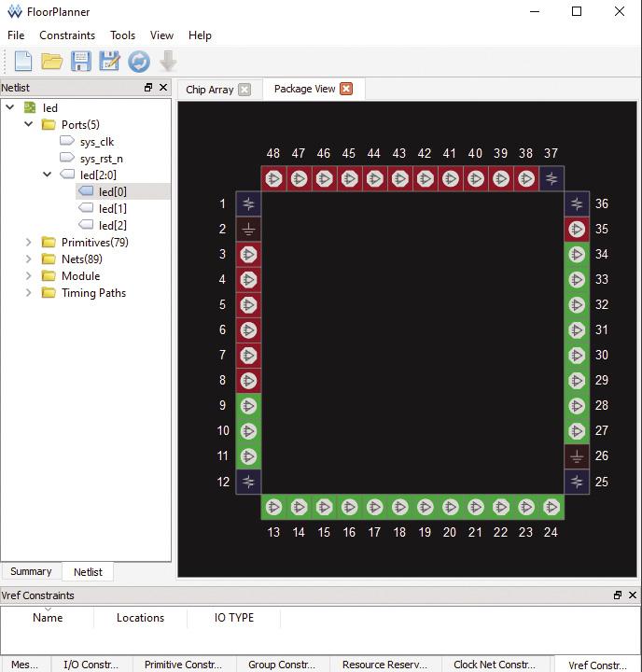This screenshot has height=672, width=642.
Task: Collapse the led root tree node
Action: click(x=10, y=107)
